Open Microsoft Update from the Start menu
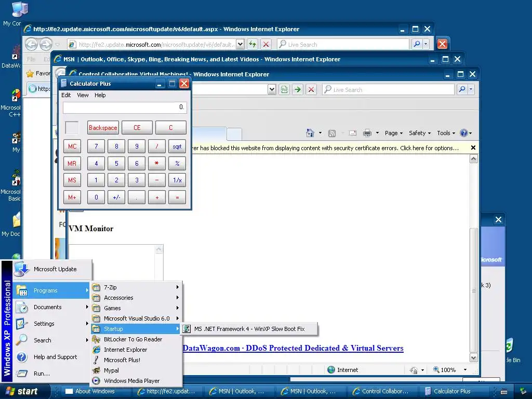 coord(52,269)
